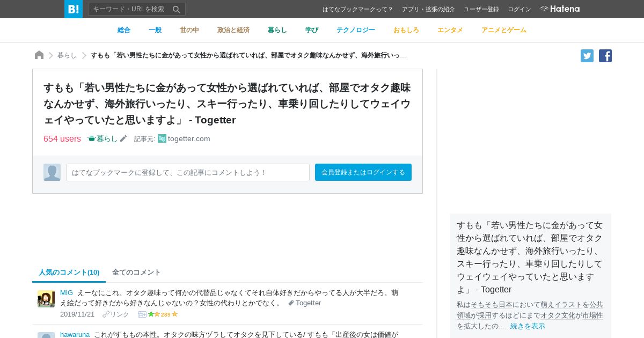This screenshot has height=338, width=644.
Task: Open hawaruna's username link
Action: tap(75, 334)
